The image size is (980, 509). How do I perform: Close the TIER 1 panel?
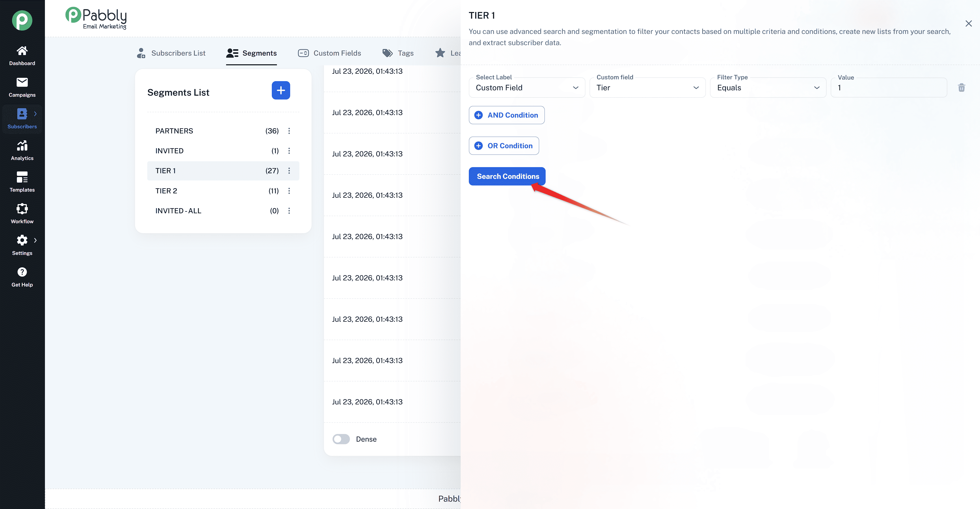(969, 23)
